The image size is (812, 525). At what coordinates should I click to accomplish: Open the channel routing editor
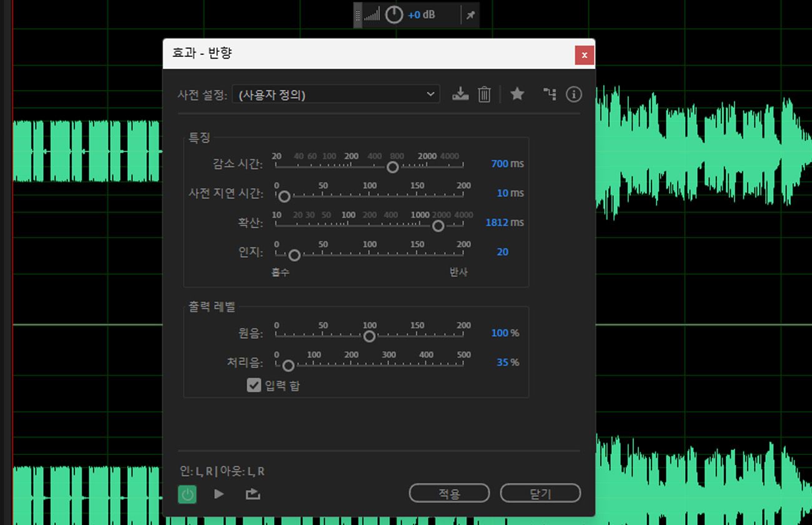[x=549, y=94]
